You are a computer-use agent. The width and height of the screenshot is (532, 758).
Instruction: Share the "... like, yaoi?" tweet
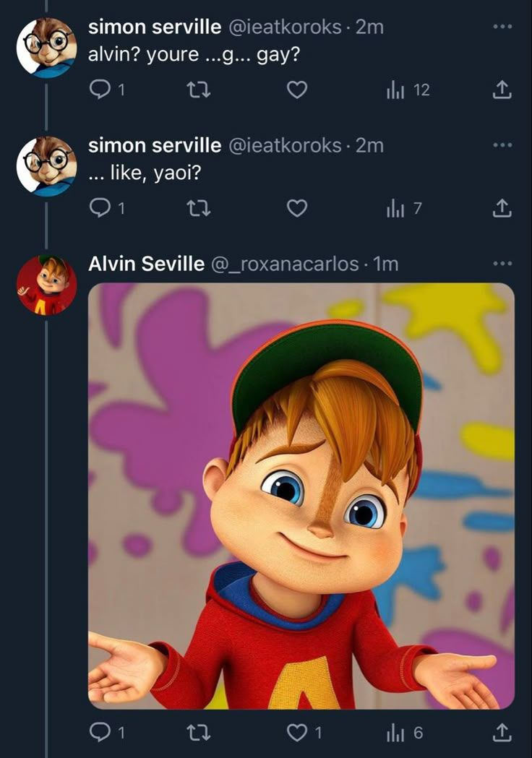[502, 208]
